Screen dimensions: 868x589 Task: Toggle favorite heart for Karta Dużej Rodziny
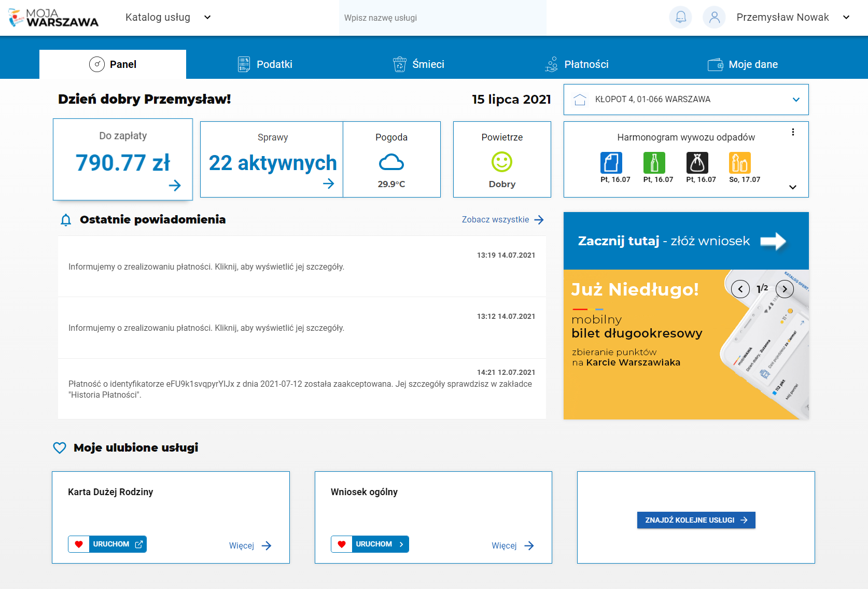[79, 544]
